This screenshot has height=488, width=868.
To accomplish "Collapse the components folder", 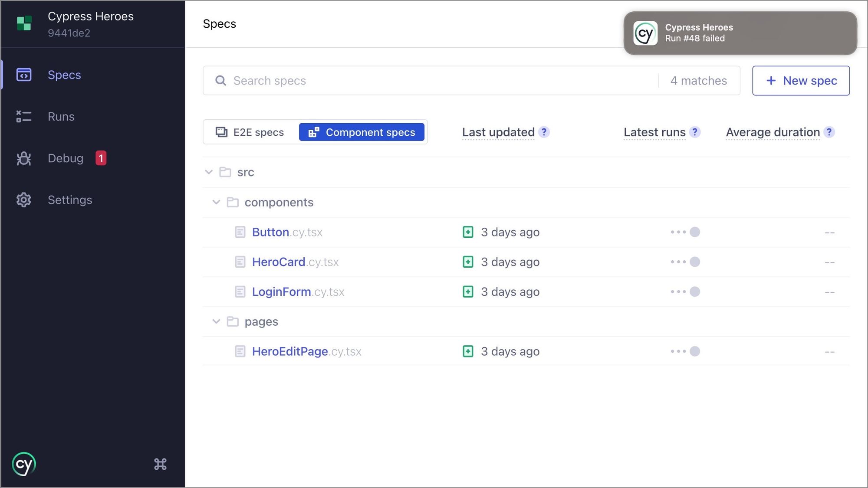I will pos(216,202).
